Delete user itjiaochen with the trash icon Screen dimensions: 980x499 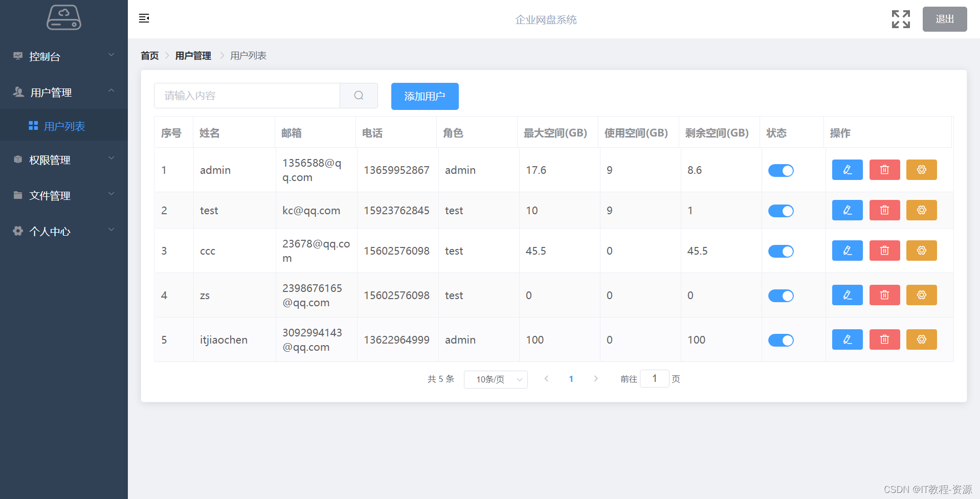click(884, 339)
